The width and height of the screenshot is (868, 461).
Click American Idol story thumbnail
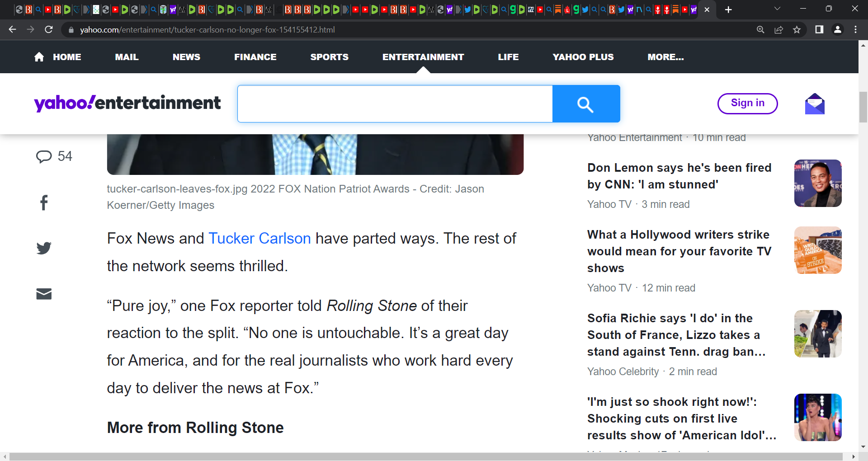click(x=818, y=417)
